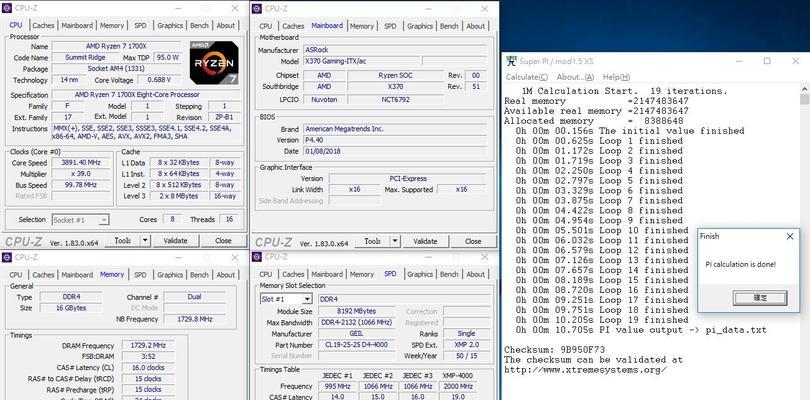The height and width of the screenshot is (400, 810).
Task: Select CPU tab in the SPD CPU-Z window
Action: coord(266,274)
